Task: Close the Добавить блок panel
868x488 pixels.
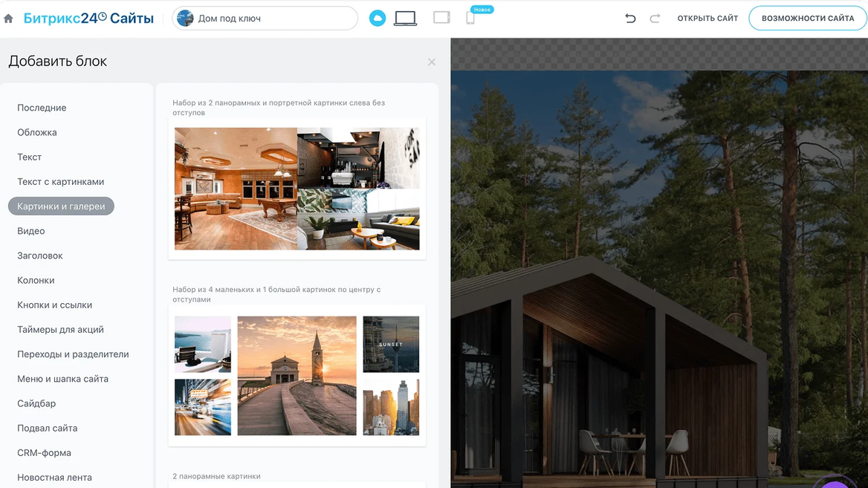Action: tap(432, 62)
